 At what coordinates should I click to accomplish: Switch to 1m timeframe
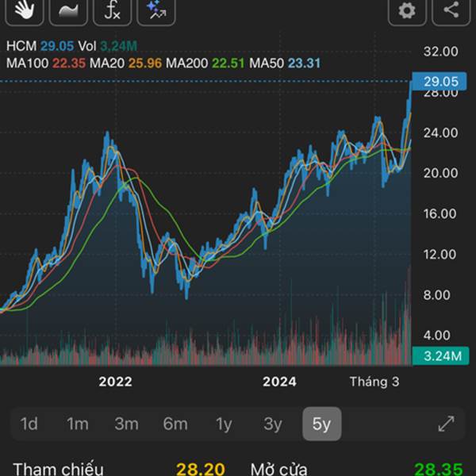[x=78, y=424]
